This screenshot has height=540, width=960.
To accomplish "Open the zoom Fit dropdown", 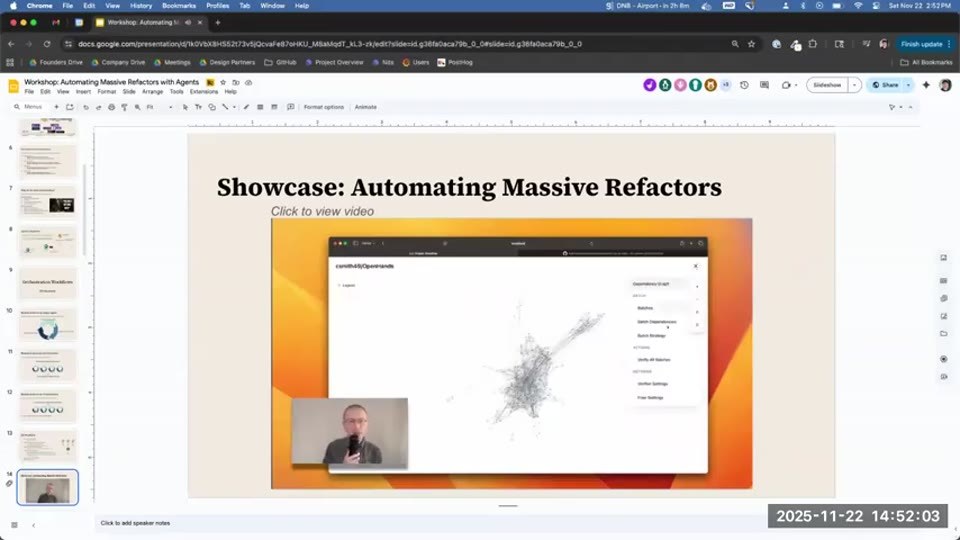I will pyautogui.click(x=159, y=107).
